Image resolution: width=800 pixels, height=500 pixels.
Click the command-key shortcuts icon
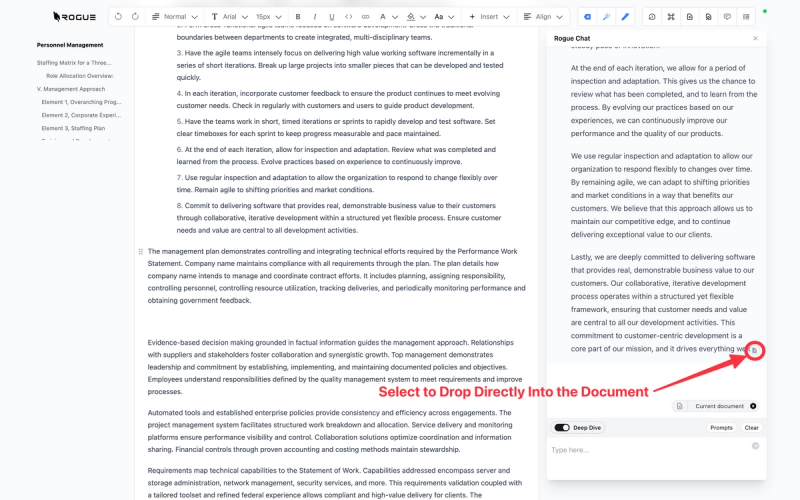click(671, 17)
